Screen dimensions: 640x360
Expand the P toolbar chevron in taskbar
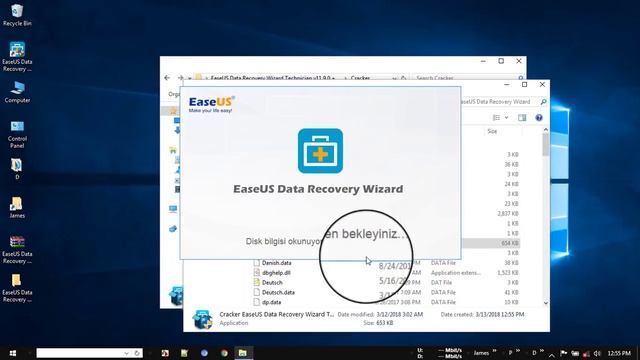(x=518, y=351)
